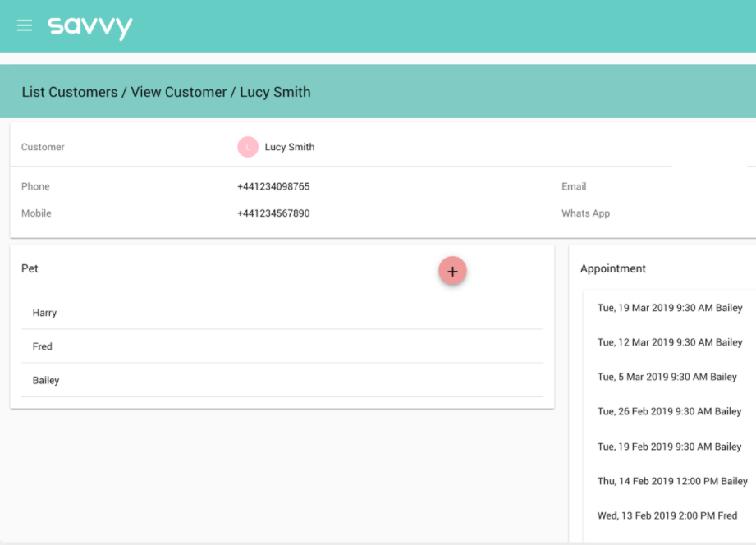This screenshot has width=756, height=545.
Task: Click the Customer field label
Action: [43, 147]
